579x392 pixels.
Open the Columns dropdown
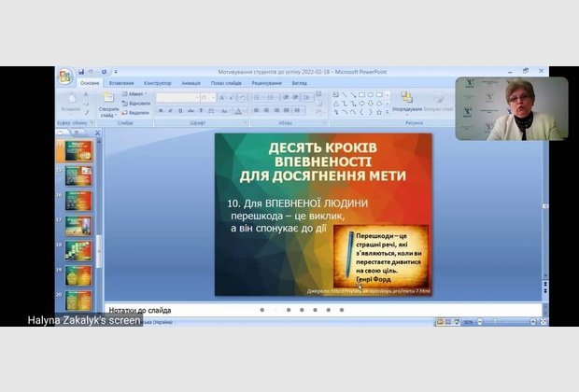[x=299, y=110]
